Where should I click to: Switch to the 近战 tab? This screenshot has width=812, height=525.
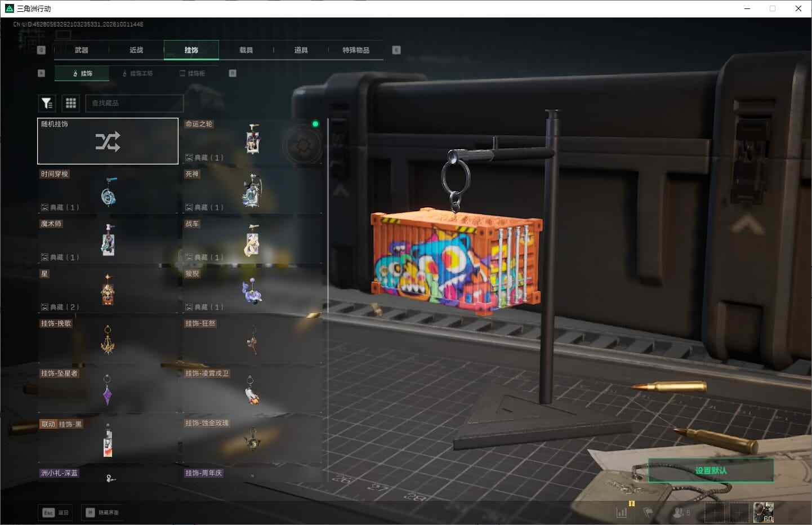(136, 50)
